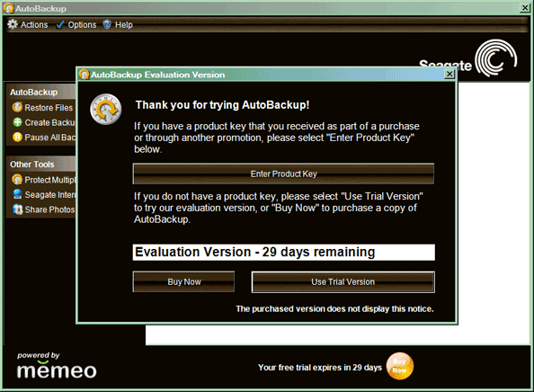
Task: Close the main AutoBackup window
Action: click(x=525, y=8)
